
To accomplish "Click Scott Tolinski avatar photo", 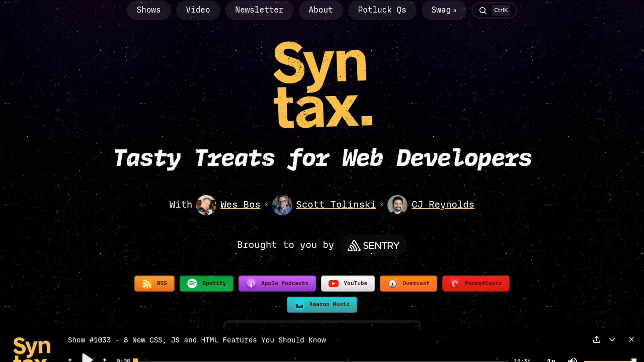I will 282,205.
